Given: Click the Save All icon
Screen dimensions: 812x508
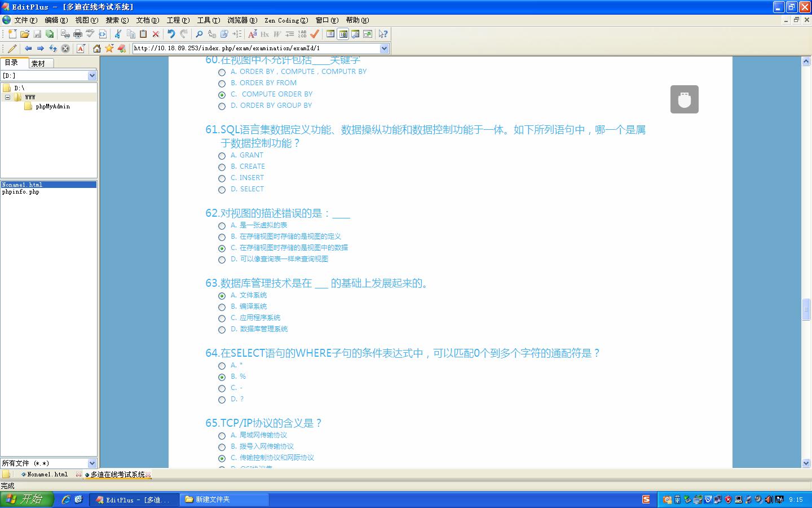Looking at the screenshot, I should (x=50, y=34).
